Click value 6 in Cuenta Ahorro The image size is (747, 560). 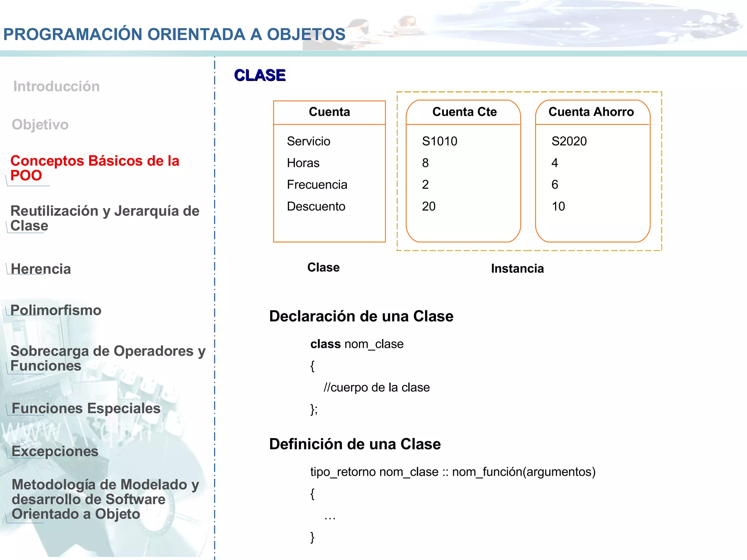(555, 184)
